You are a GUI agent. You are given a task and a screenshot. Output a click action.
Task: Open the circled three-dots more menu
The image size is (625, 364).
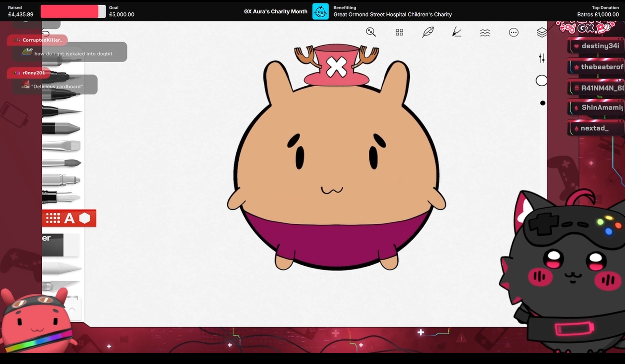pos(514,32)
